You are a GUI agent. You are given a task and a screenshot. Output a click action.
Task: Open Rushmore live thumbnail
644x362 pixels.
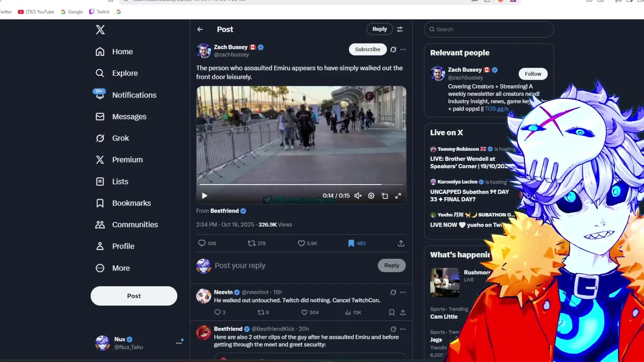point(445,283)
